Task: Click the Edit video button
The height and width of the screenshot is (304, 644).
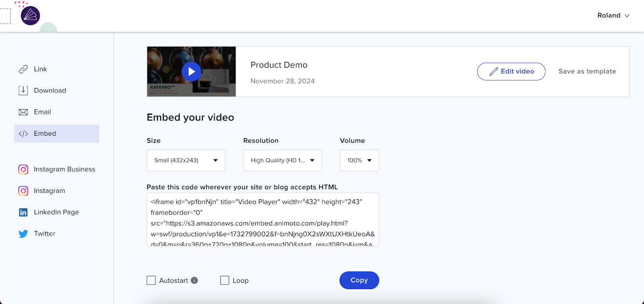Action: tap(511, 72)
